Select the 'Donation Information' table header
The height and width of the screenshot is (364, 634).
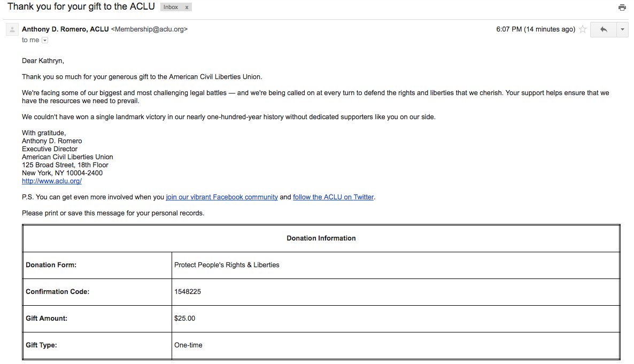[321, 238]
